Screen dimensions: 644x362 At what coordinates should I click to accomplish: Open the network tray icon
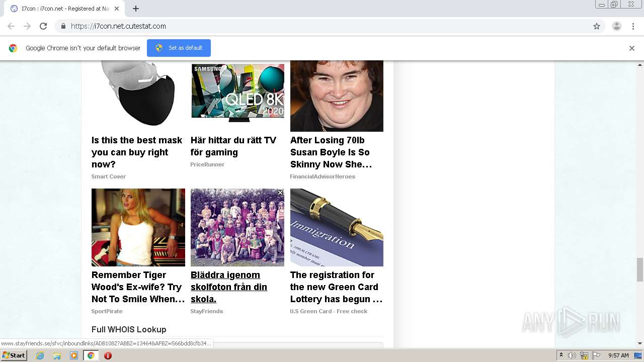tap(584, 355)
